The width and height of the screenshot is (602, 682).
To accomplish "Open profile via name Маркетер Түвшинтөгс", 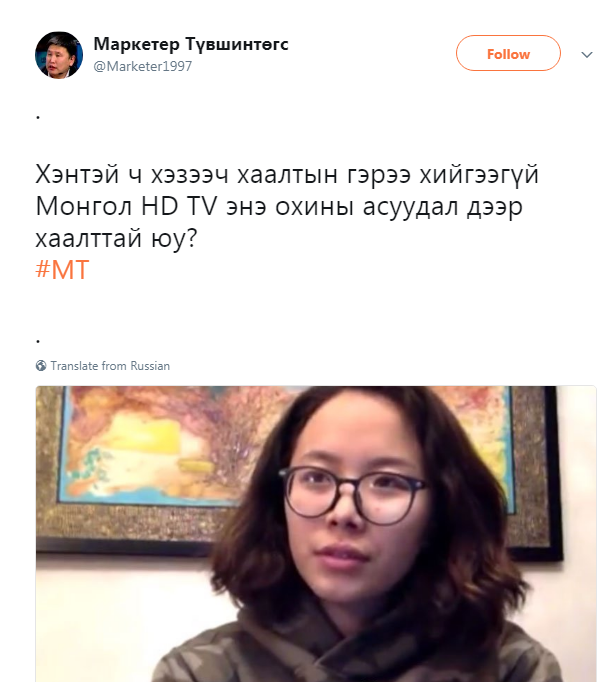I will tap(191, 44).
